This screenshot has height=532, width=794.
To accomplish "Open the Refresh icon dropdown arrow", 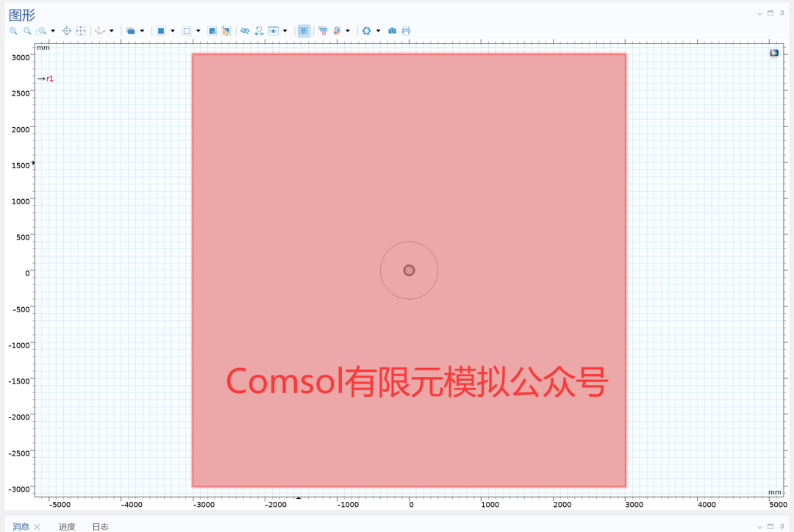I will click(x=379, y=31).
